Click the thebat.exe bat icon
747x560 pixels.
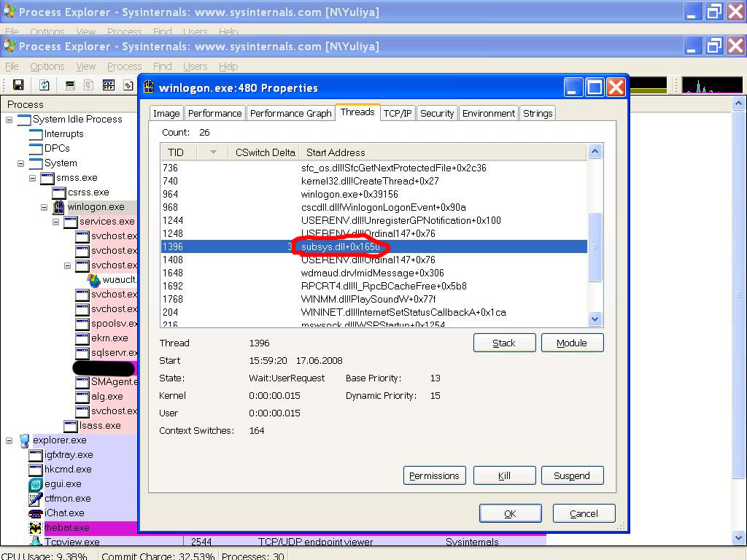35,528
